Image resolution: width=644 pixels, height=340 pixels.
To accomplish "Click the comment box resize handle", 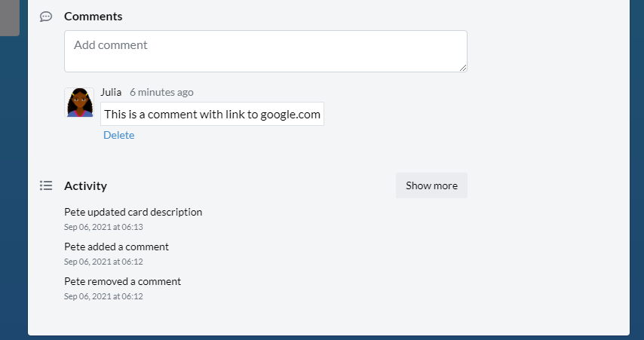I will pyautogui.click(x=463, y=68).
